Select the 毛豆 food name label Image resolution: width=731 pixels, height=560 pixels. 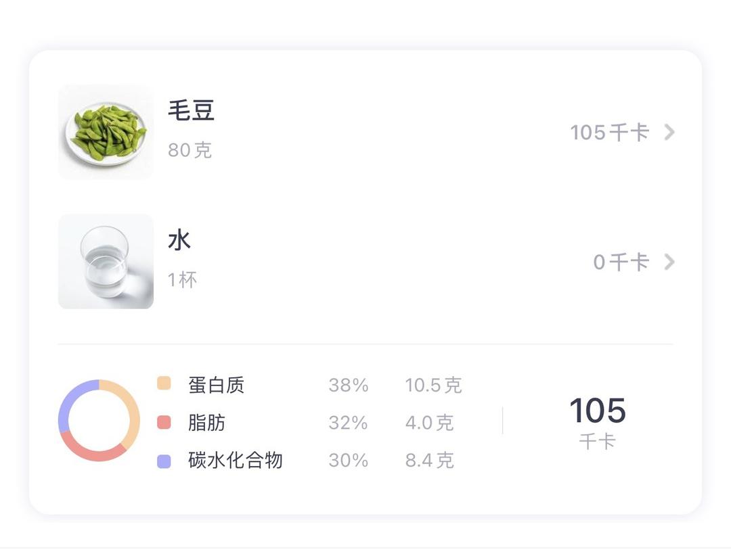(x=192, y=110)
